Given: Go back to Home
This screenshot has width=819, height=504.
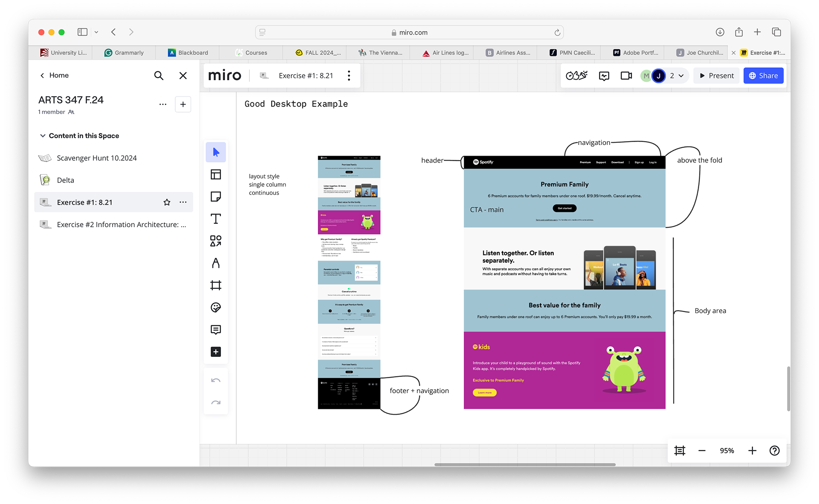Looking at the screenshot, I should 54,75.
